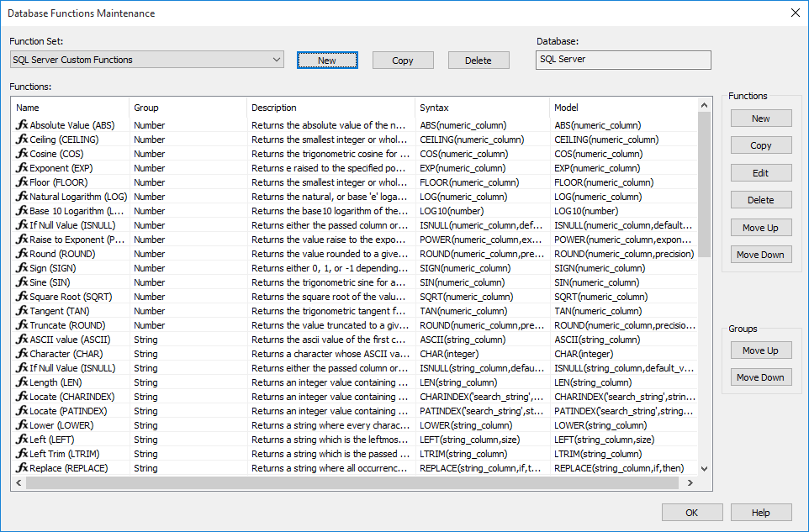Screen dimensions: 809x532
Task: Click in the Database text field
Action: pos(622,60)
